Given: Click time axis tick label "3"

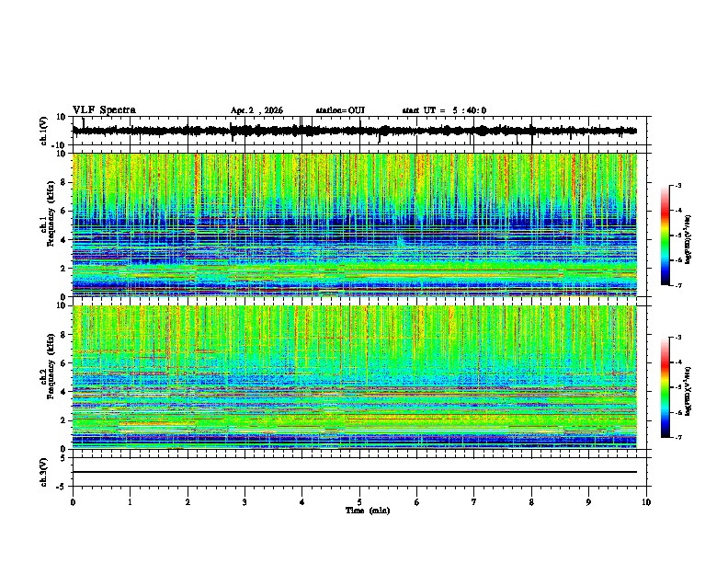Looking at the screenshot, I should pyautogui.click(x=245, y=502).
